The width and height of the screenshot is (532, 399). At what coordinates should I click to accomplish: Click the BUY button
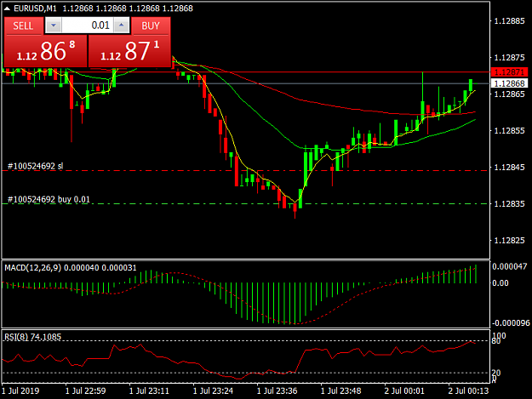tap(151, 26)
